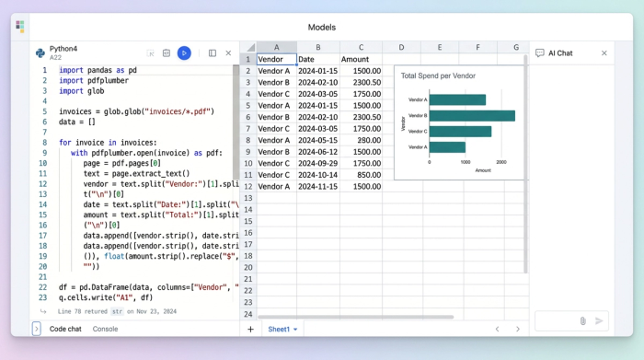Go to next sheet arrow
Image resolution: width=644 pixels, height=360 pixels.
(517, 330)
